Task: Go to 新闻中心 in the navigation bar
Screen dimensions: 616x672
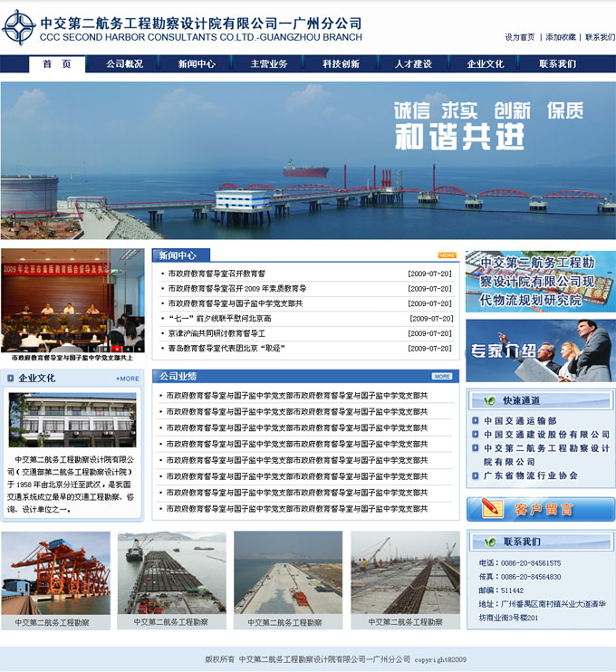Action: coord(197,64)
